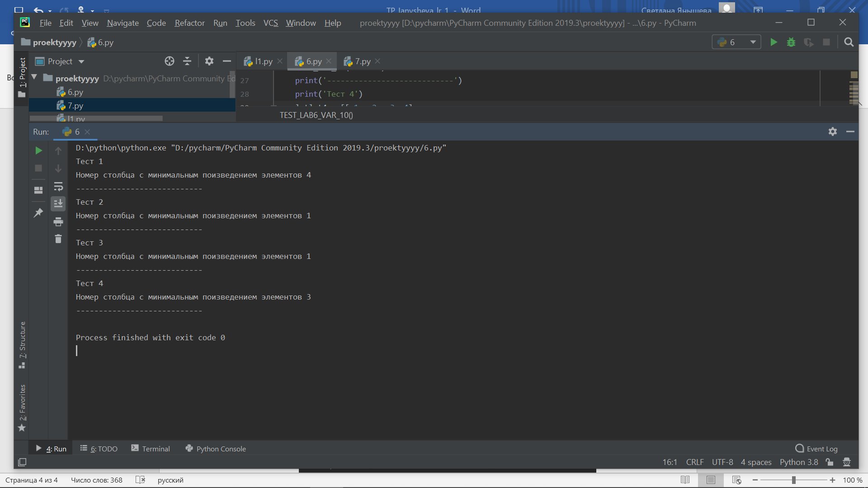Switch to the 7.py editor tab
The image size is (868, 488).
coord(362,61)
